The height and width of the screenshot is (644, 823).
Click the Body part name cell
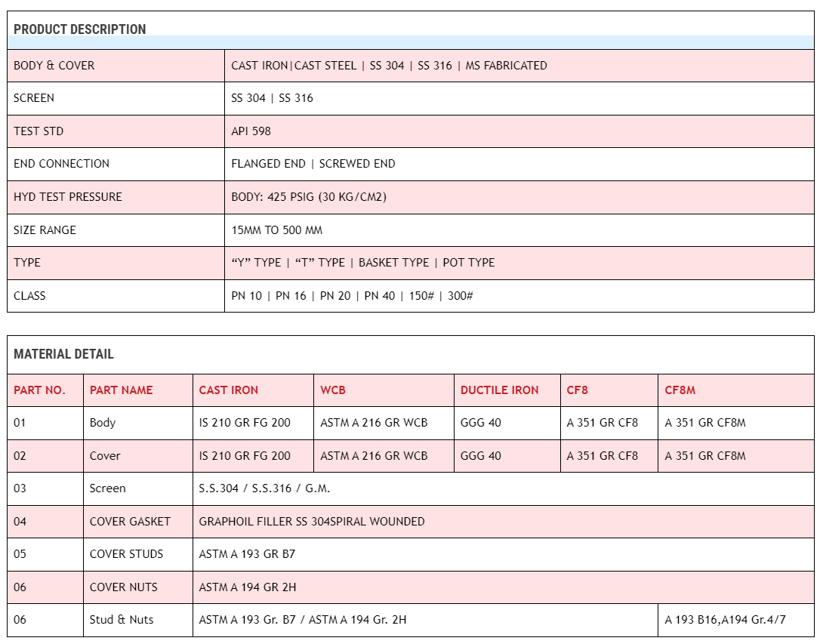tap(138, 423)
